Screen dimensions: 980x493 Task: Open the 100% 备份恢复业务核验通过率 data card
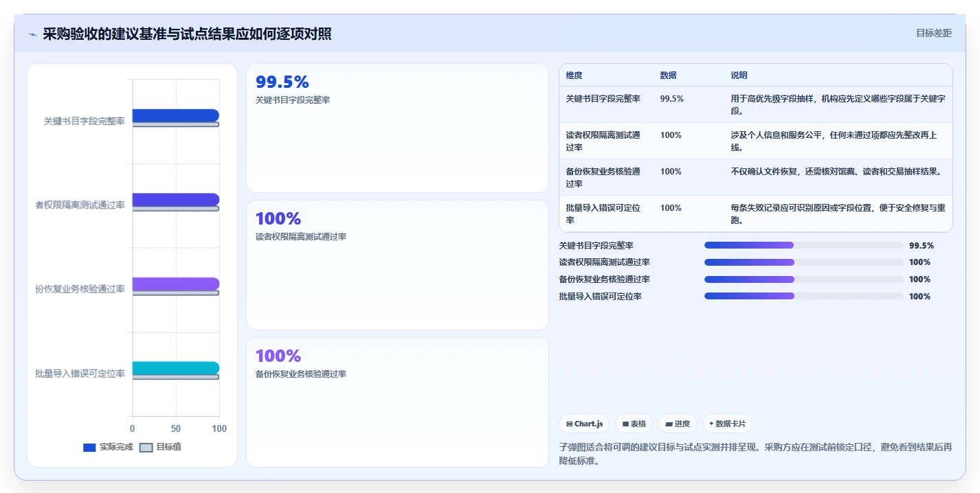397,402
